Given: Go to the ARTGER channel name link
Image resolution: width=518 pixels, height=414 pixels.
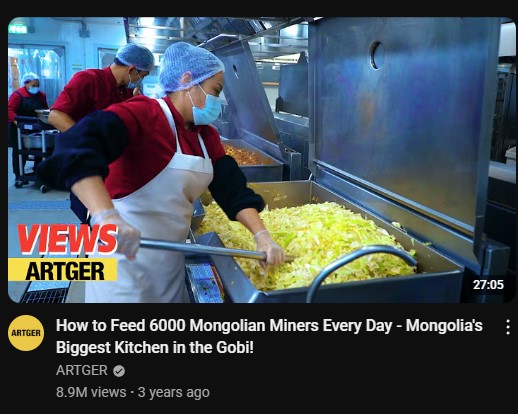Looking at the screenshot, I should pos(82,370).
